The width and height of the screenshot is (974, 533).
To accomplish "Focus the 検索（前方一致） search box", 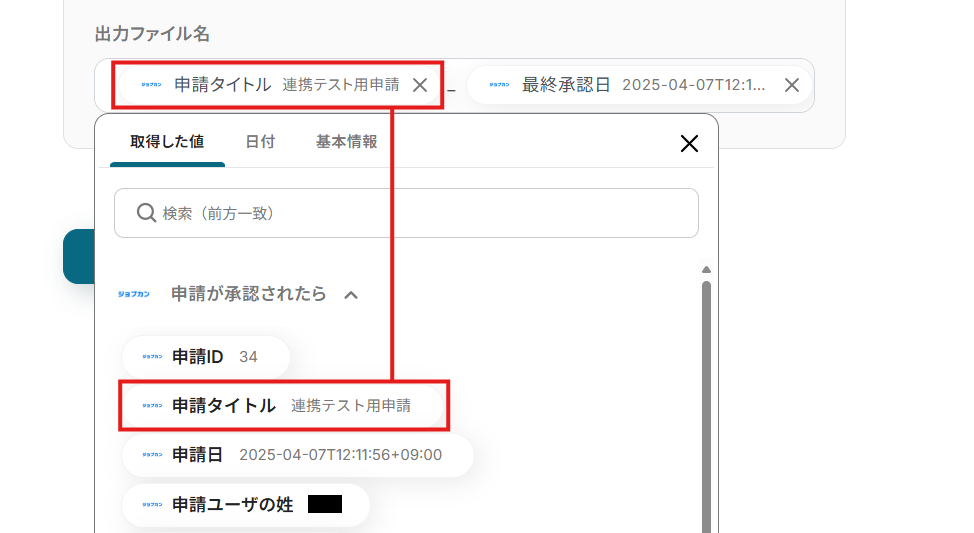I will pos(406,213).
